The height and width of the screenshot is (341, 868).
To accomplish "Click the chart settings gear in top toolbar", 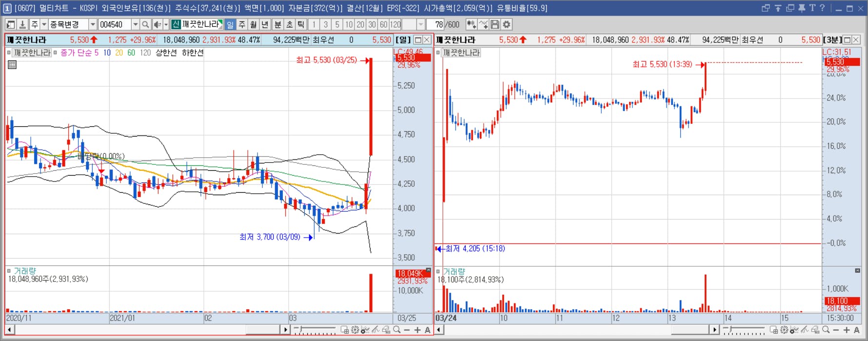I will 507,24.
